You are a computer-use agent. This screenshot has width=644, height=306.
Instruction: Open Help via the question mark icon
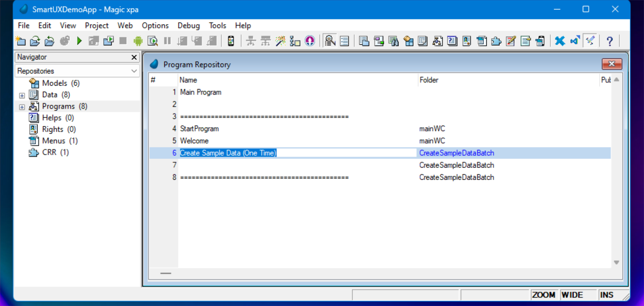[610, 41]
